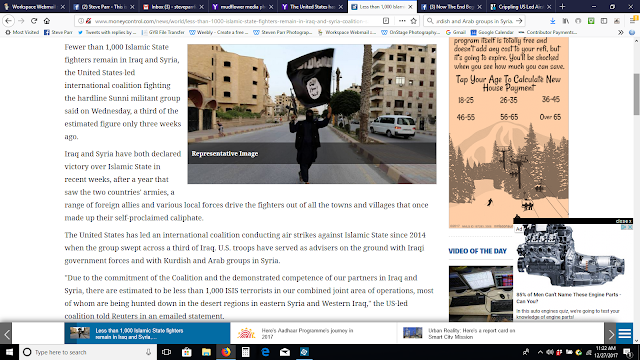This screenshot has height=360, width=640.
Task: Open the Mail app on the taskbar
Action: [285, 352]
